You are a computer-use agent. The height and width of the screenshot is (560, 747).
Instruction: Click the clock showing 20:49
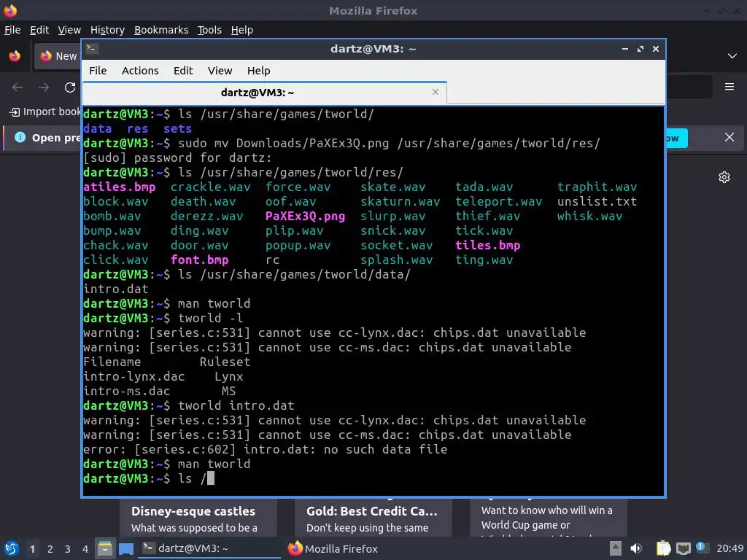click(x=729, y=548)
